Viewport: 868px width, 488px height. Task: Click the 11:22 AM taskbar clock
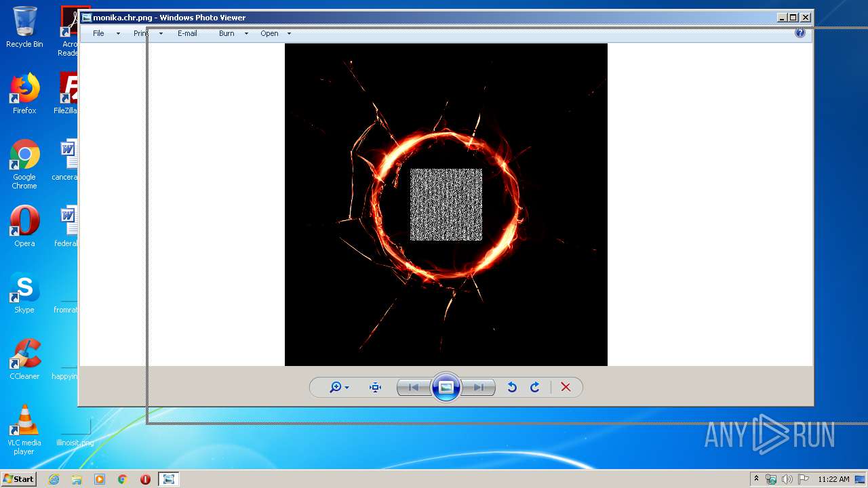coord(833,479)
